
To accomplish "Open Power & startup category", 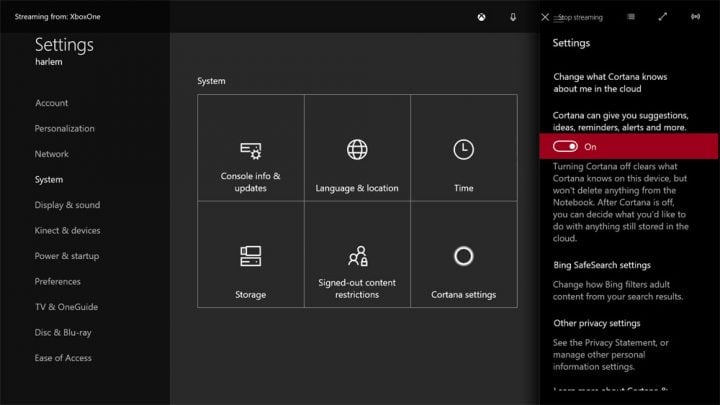I will (67, 256).
